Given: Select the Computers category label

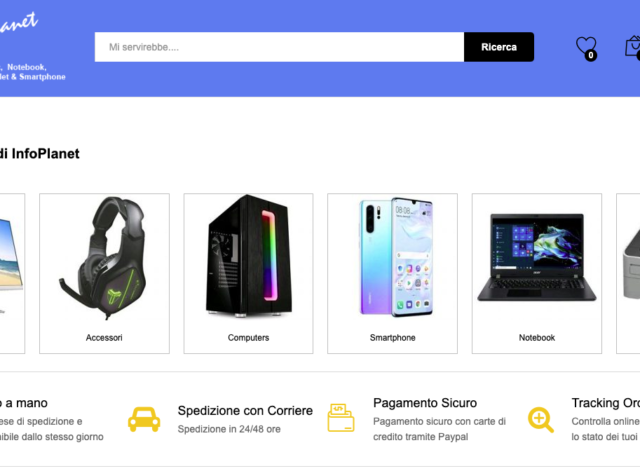Looking at the screenshot, I should (249, 338).
